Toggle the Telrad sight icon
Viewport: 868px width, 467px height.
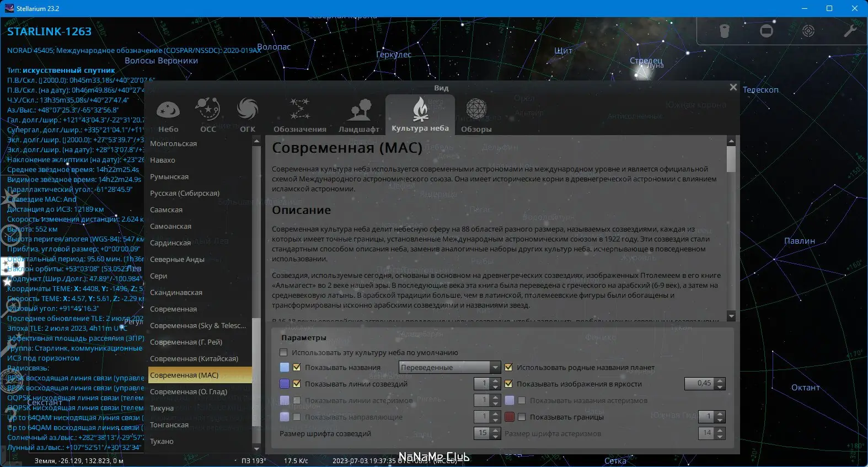click(x=808, y=31)
